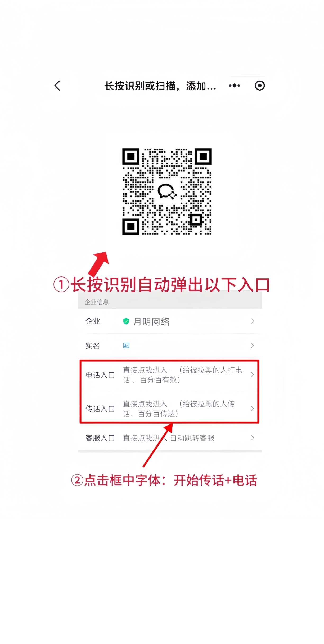The image size is (324, 644).
Task: Expand the 客服入口 row chevron
Action: point(252,438)
